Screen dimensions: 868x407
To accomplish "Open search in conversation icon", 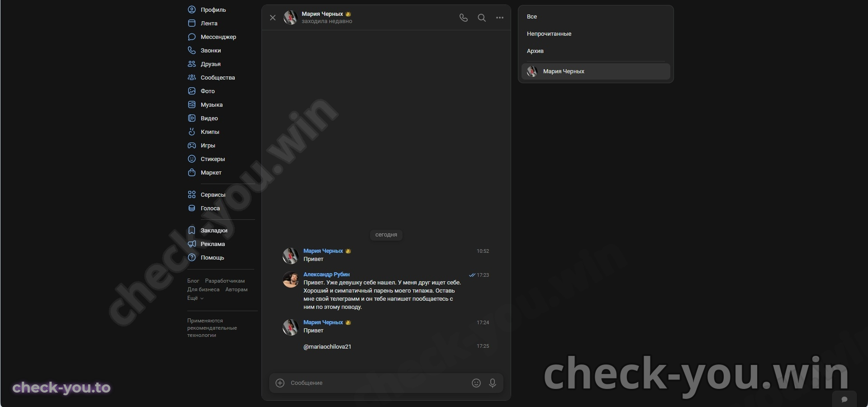I will coord(482,18).
